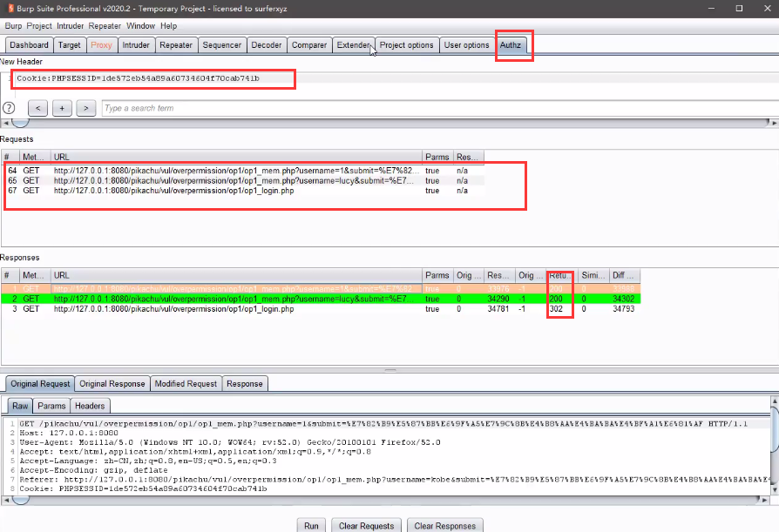779x532 pixels.
Task: Switch to the Headers view tab
Action: point(90,406)
